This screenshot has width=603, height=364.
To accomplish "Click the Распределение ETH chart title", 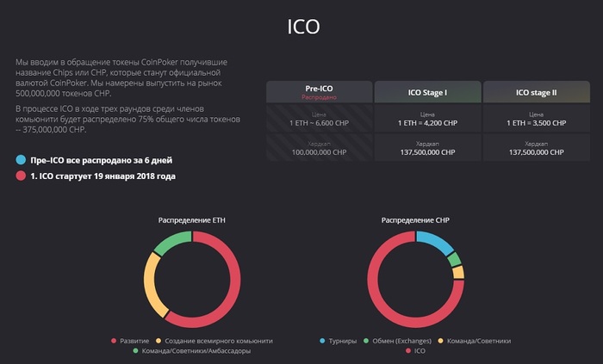I will click(192, 220).
